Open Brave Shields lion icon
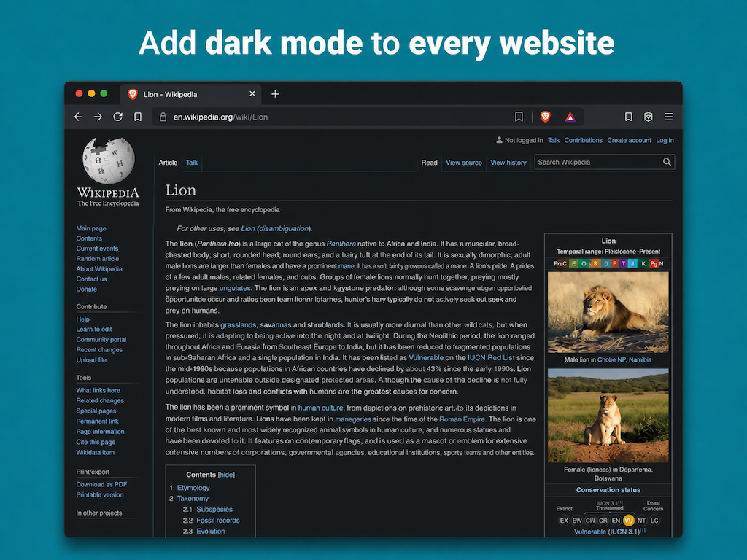This screenshot has height=560, width=747. tap(546, 117)
